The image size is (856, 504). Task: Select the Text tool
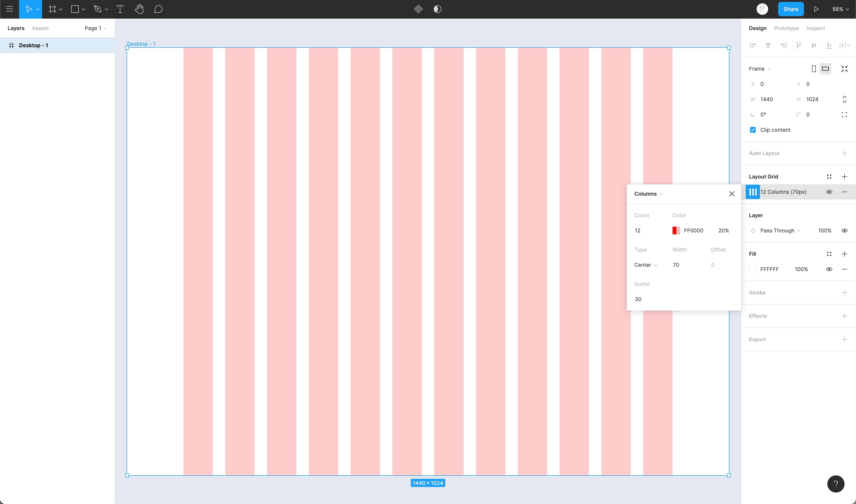click(x=119, y=9)
